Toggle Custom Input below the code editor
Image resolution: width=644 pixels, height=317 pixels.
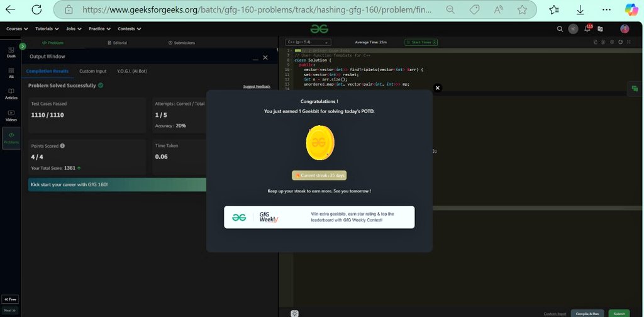555,314
